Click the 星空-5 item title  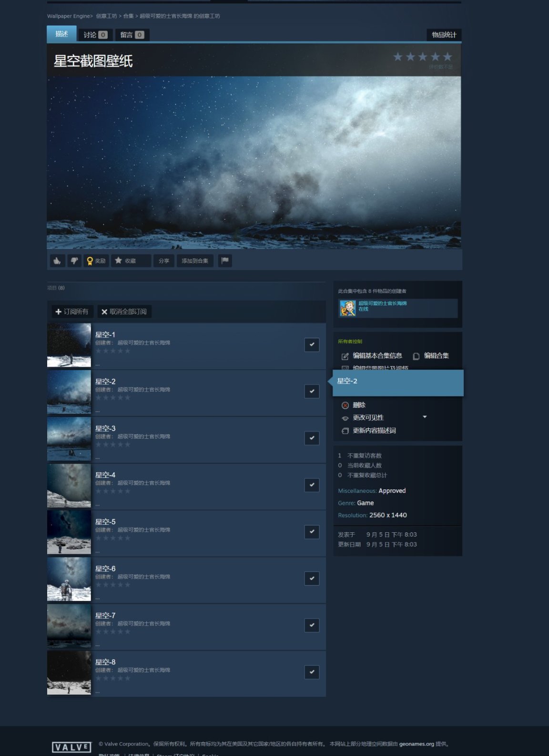(x=105, y=522)
